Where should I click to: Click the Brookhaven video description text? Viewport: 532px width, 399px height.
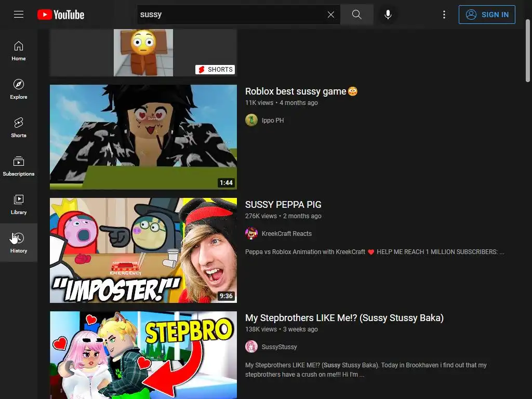coord(366,370)
